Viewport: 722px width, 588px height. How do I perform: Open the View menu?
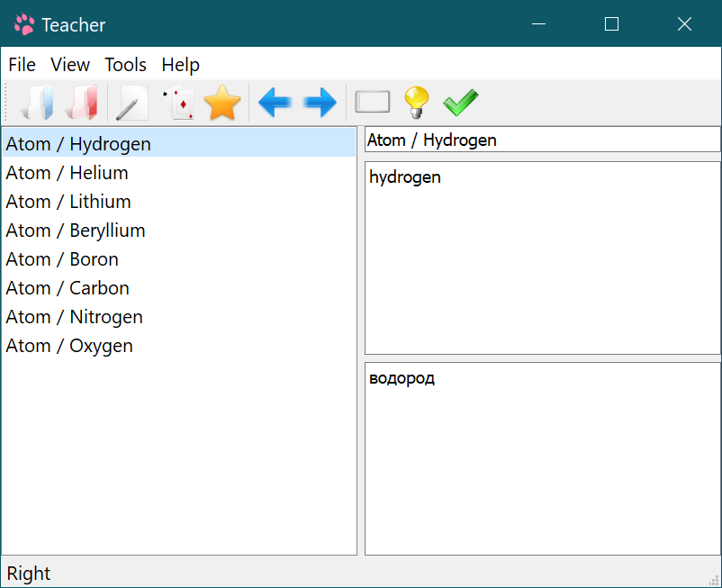coord(70,65)
